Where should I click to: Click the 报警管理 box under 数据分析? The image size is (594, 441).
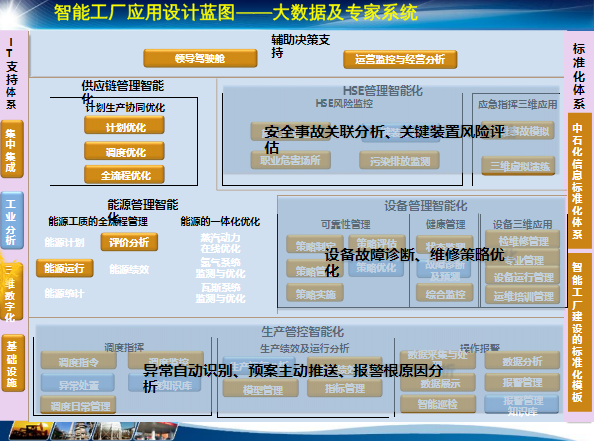pyautogui.click(x=522, y=383)
